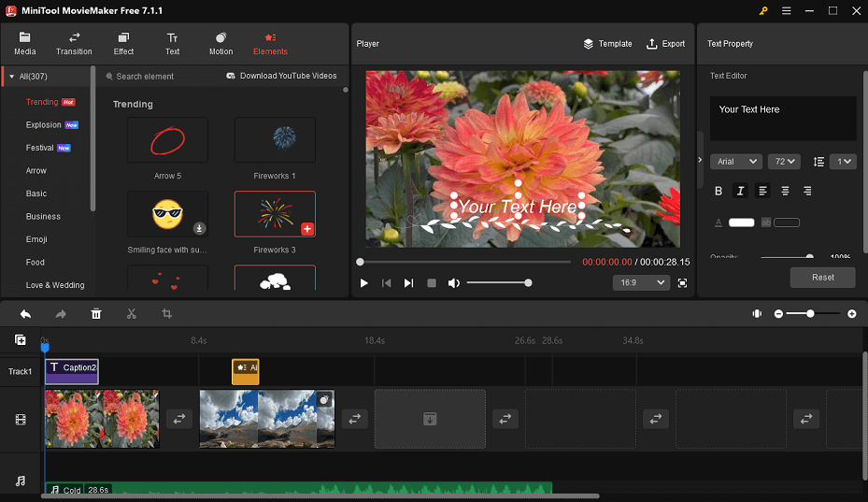Zoom in the timeline
This screenshot has height=502, width=868.
coord(852,314)
